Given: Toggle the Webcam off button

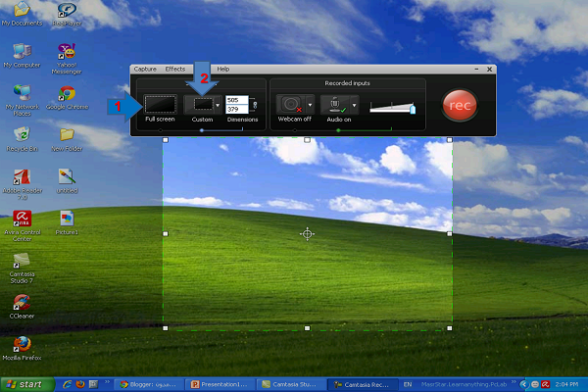Looking at the screenshot, I should tap(291, 104).
